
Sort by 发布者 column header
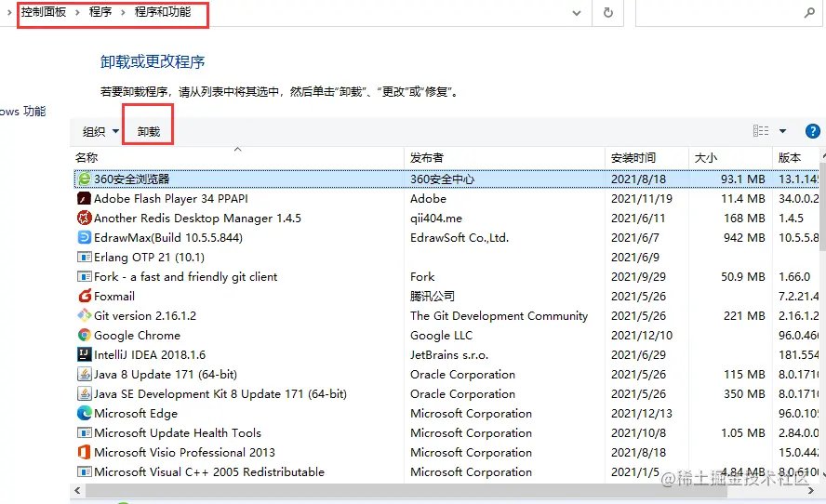click(427, 157)
